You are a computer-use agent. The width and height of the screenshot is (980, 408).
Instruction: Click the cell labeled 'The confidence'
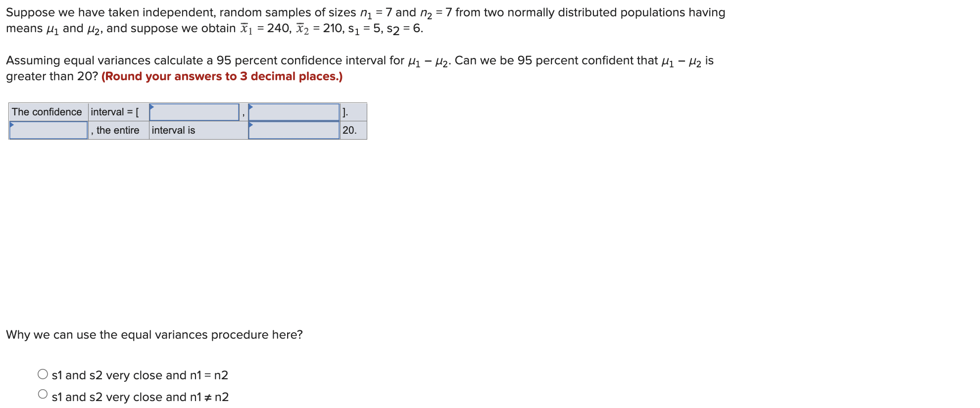point(47,112)
